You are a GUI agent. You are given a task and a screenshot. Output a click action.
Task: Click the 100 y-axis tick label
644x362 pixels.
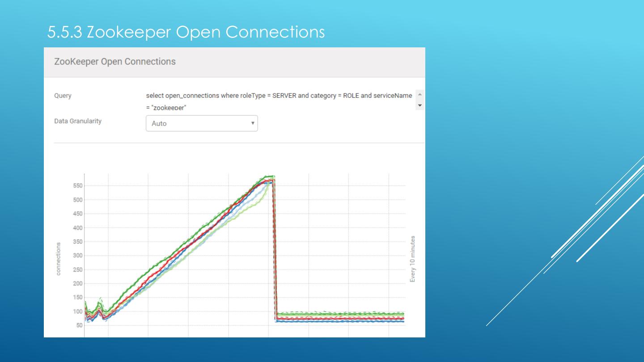point(77,311)
